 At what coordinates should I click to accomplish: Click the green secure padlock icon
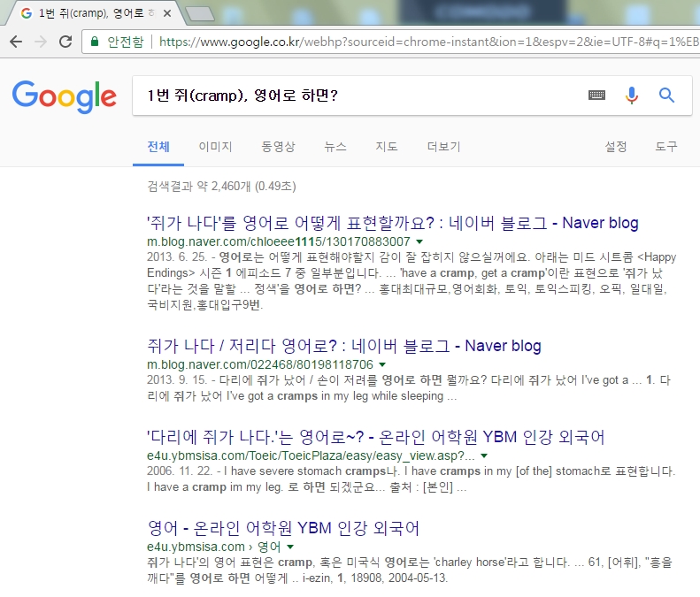click(94, 42)
